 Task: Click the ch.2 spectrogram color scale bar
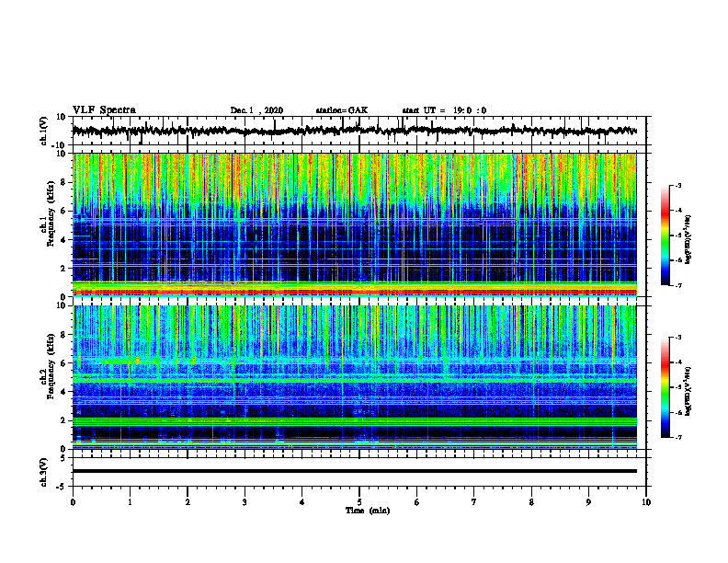click(665, 387)
